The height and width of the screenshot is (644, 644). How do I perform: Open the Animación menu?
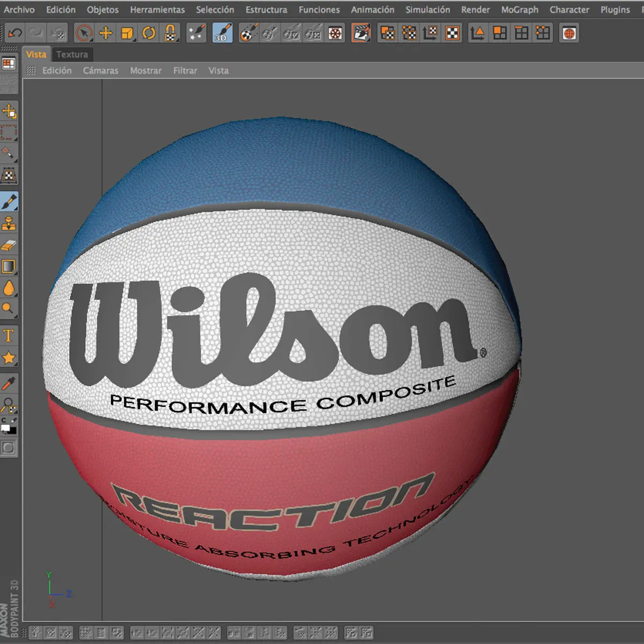[372, 10]
